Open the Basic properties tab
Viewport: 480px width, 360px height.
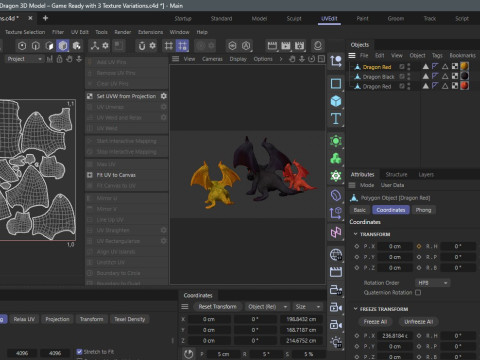click(x=359, y=210)
